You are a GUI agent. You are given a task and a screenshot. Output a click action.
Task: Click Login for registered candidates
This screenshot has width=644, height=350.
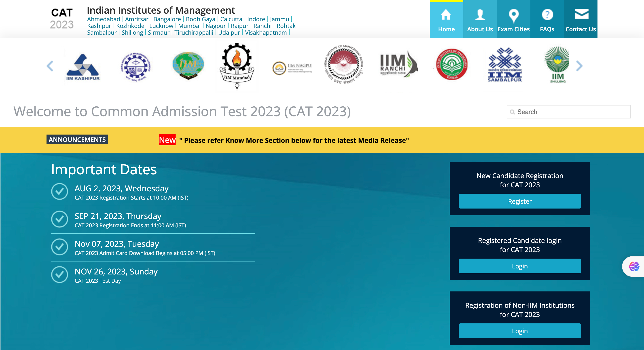(519, 266)
